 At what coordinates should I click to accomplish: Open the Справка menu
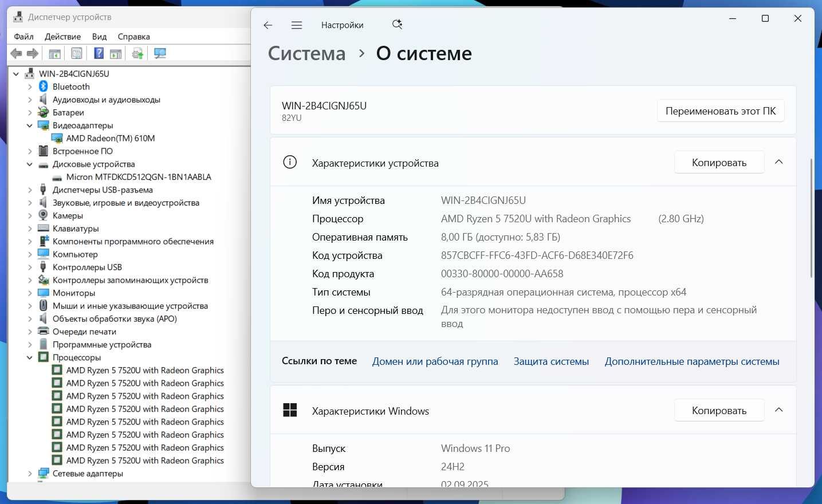coord(134,37)
